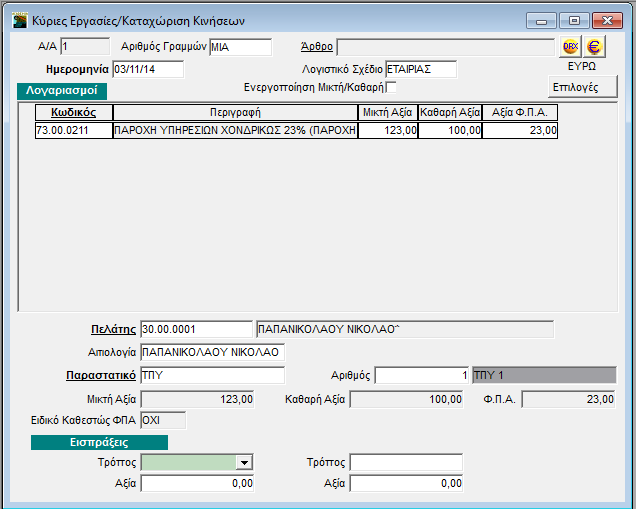
Task: Click the summary Φ.Π.Α. field 23,00
Action: coord(568,399)
